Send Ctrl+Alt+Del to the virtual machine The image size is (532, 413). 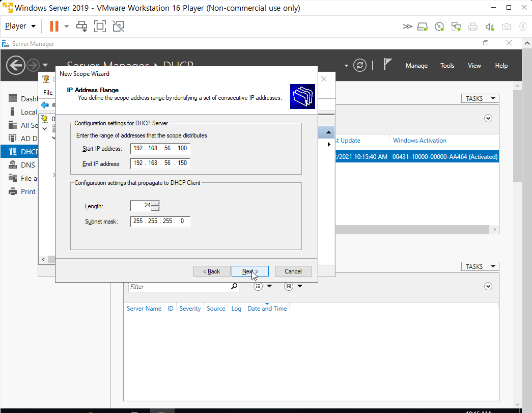click(x=82, y=26)
